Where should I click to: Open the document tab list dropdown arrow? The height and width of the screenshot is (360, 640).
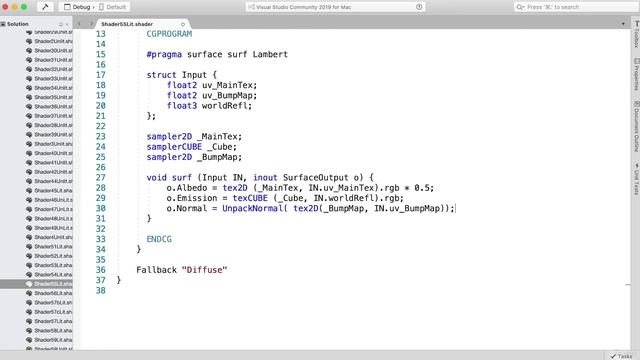[x=623, y=24]
